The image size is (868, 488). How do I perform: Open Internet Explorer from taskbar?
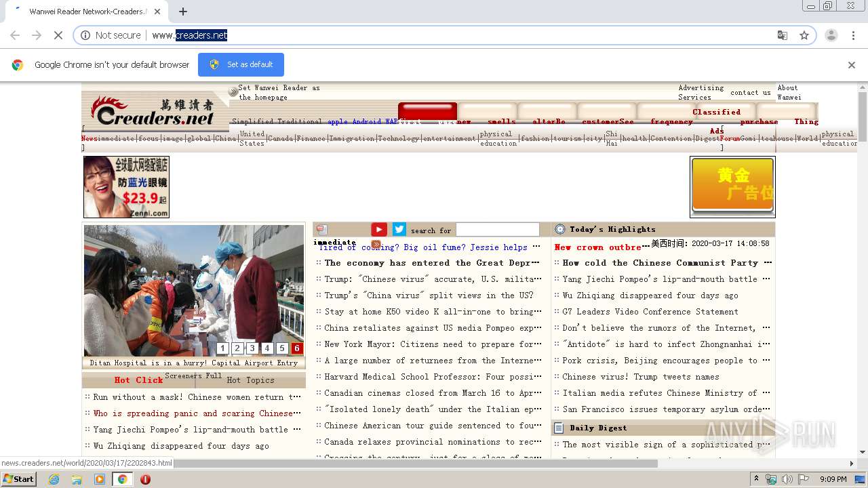pos(54,479)
